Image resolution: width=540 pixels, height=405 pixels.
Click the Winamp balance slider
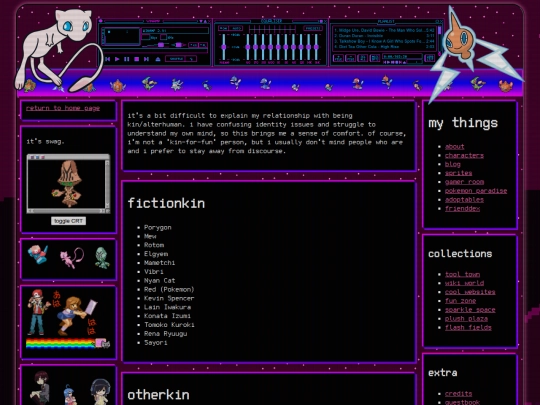[179, 45]
